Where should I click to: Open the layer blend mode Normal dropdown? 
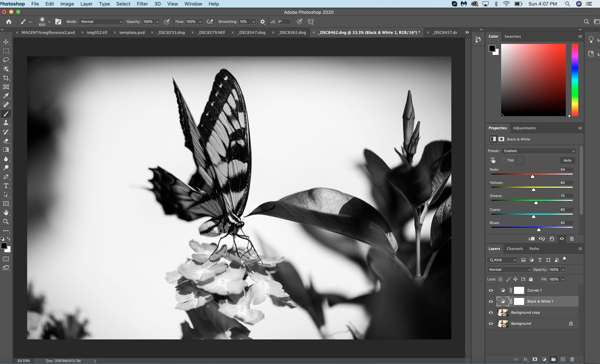pos(509,270)
